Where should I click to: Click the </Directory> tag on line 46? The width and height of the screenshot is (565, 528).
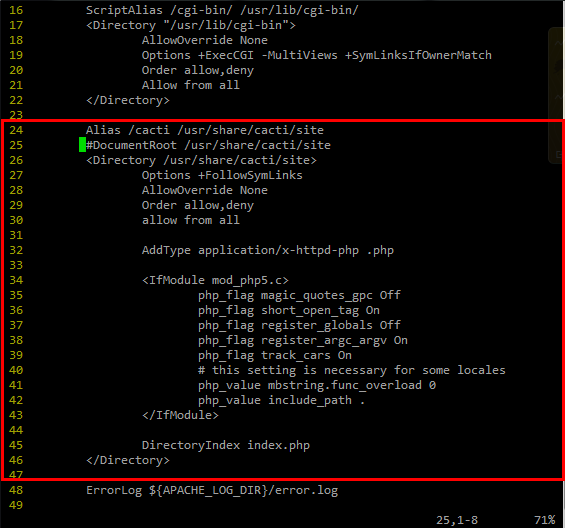coord(128,461)
